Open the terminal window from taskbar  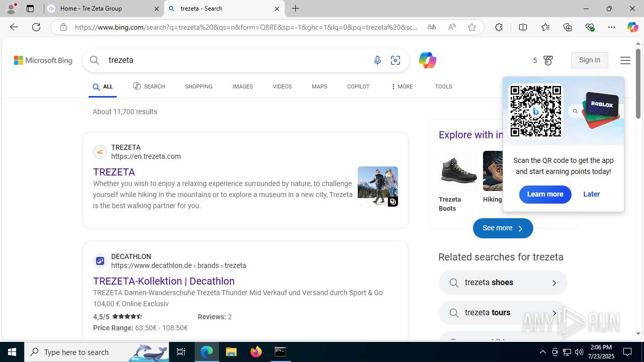pyautogui.click(x=280, y=352)
